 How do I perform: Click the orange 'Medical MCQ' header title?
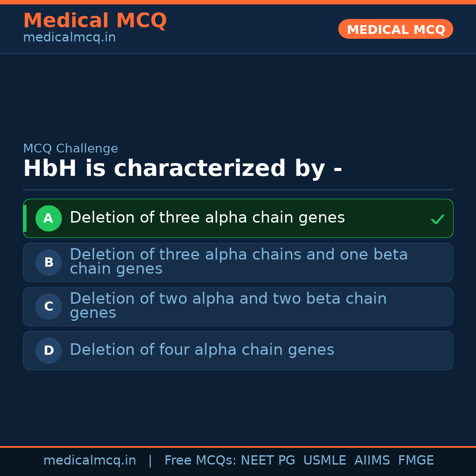pos(95,21)
